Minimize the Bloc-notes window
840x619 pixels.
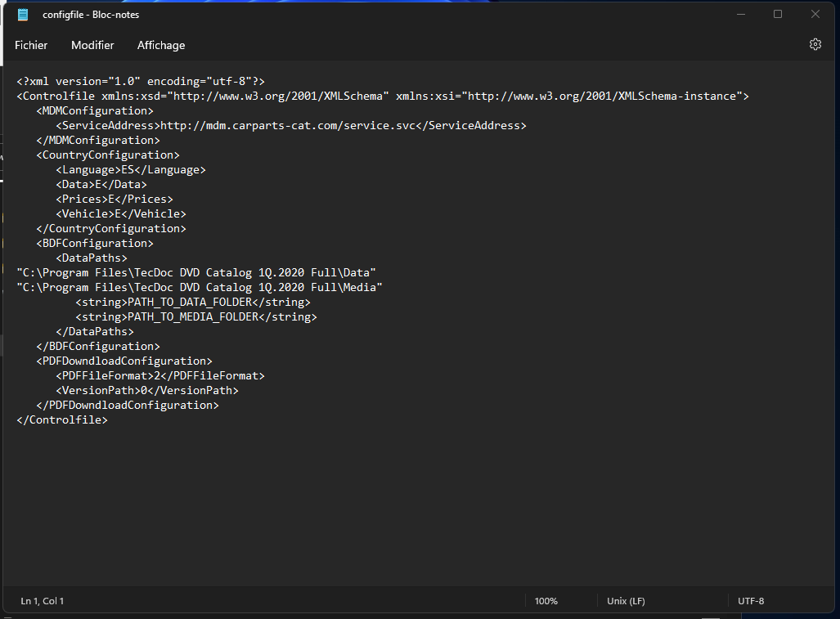[x=741, y=15]
